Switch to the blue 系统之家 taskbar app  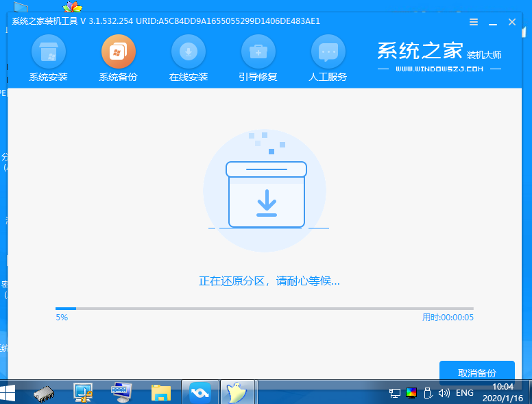200,392
